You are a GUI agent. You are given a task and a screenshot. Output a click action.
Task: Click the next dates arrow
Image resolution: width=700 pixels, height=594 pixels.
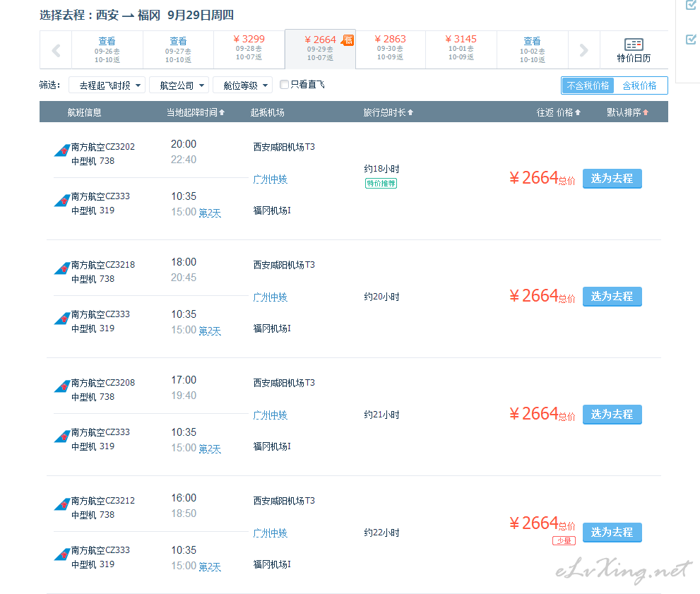click(583, 50)
